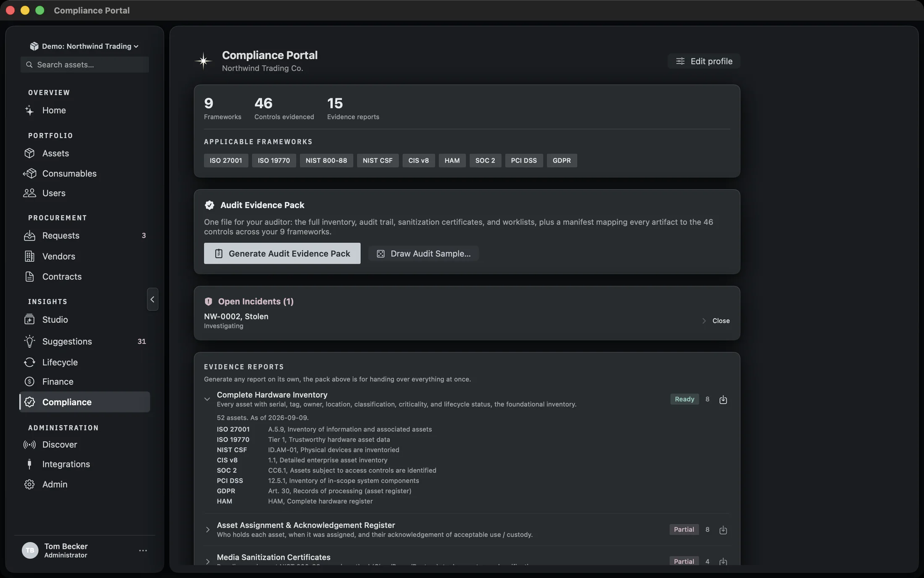Click the Compliance Portal star logo
Screen dimensions: 924x578
[203, 61]
